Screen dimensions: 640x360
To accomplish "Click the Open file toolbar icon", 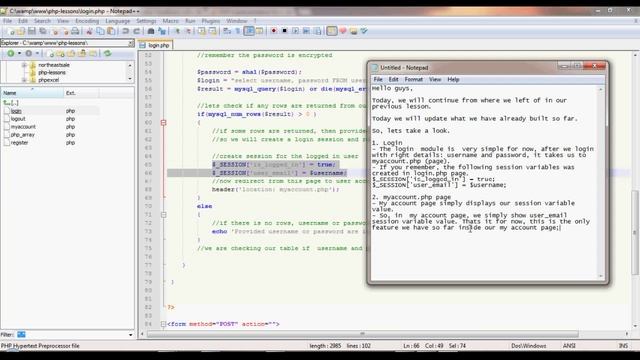I will click(x=21, y=31).
